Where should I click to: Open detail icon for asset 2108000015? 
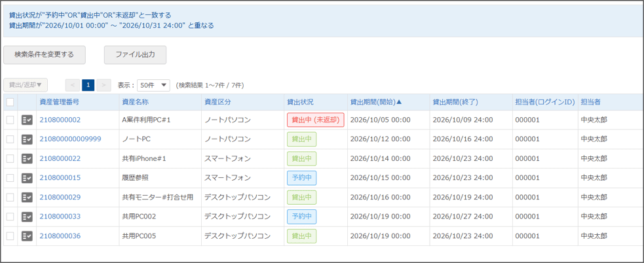[x=27, y=178]
